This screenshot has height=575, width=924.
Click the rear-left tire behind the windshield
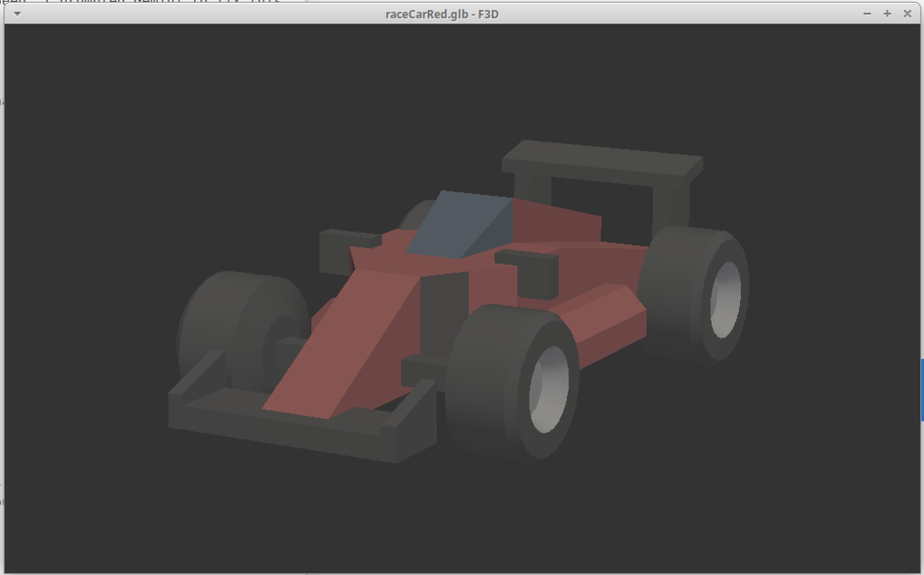[415, 215]
